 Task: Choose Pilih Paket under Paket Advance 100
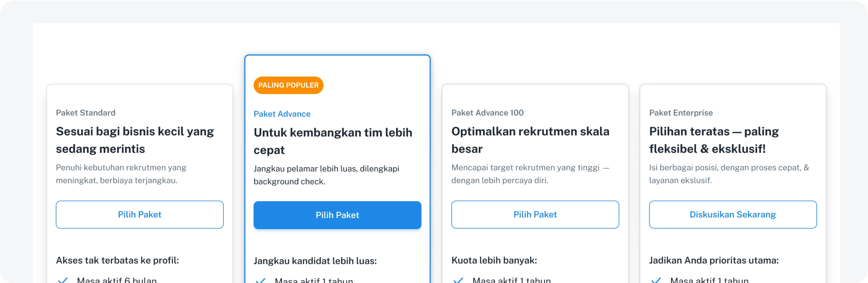point(535,215)
